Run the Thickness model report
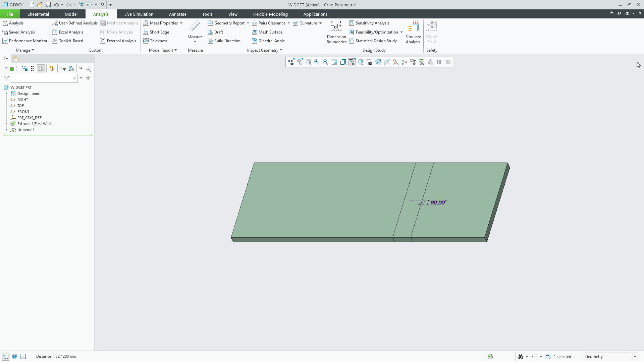This screenshot has height=362, width=644. pos(155,41)
